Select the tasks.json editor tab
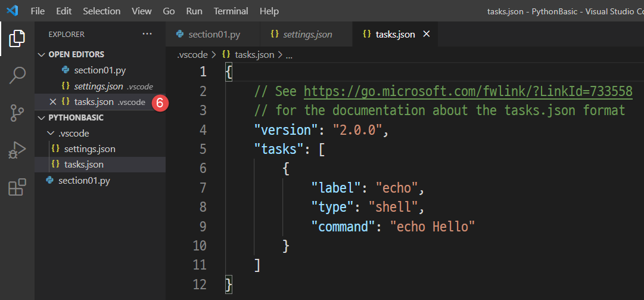The width and height of the screenshot is (644, 300). tap(395, 35)
